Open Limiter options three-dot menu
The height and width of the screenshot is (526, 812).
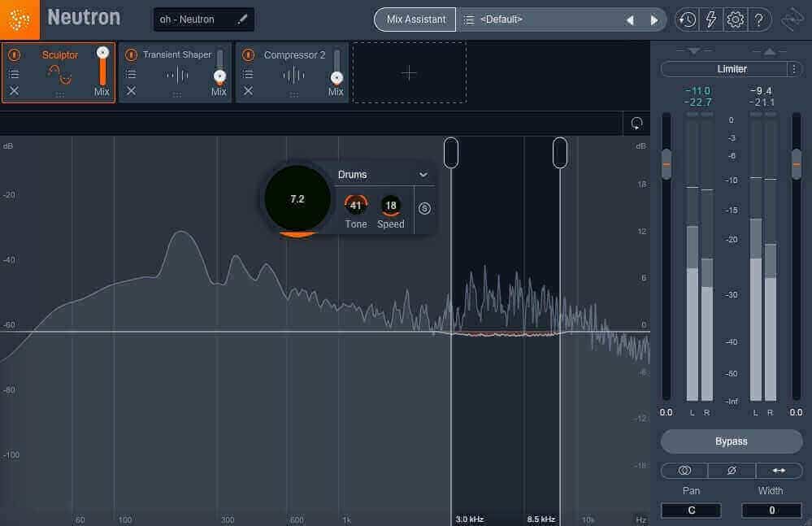click(x=794, y=69)
